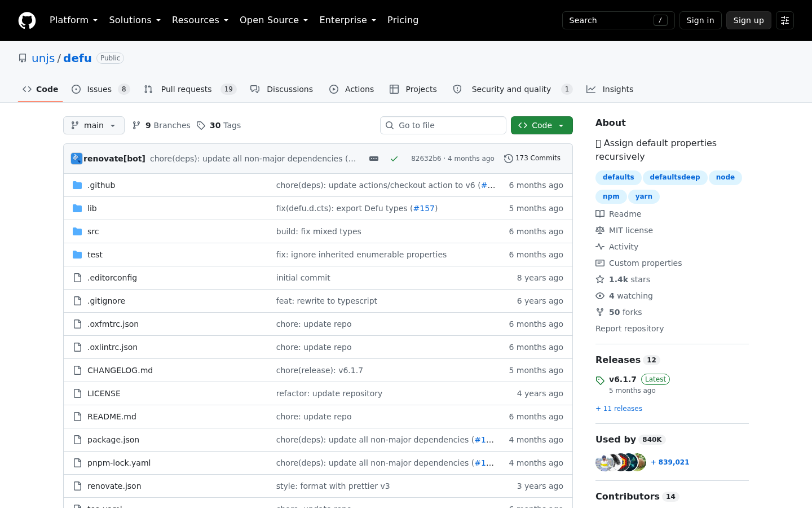Click the stars icon in About

coord(600,279)
